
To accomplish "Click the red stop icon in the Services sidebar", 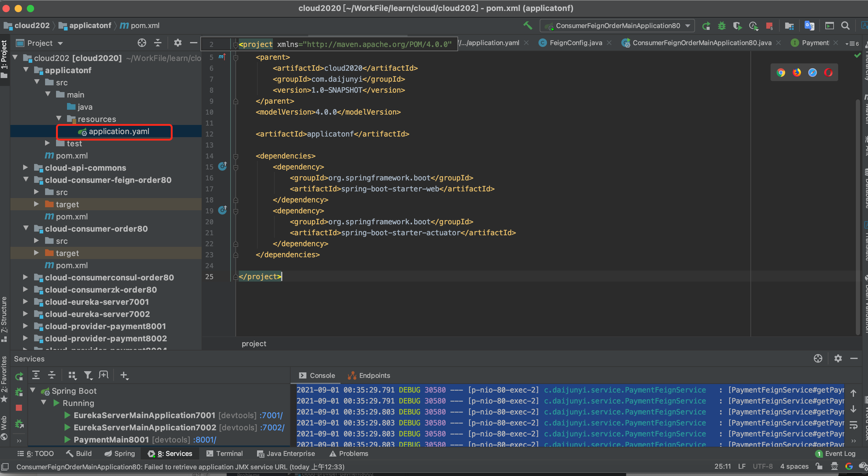I will point(19,408).
